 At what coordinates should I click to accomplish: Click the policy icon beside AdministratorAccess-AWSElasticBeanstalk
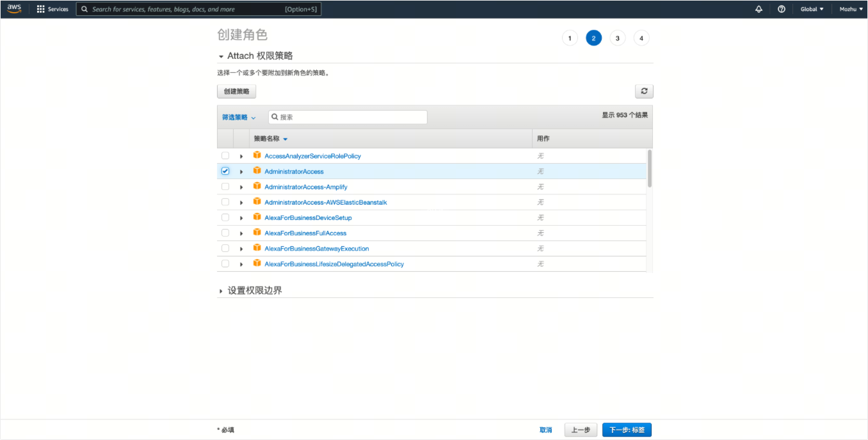(x=257, y=201)
